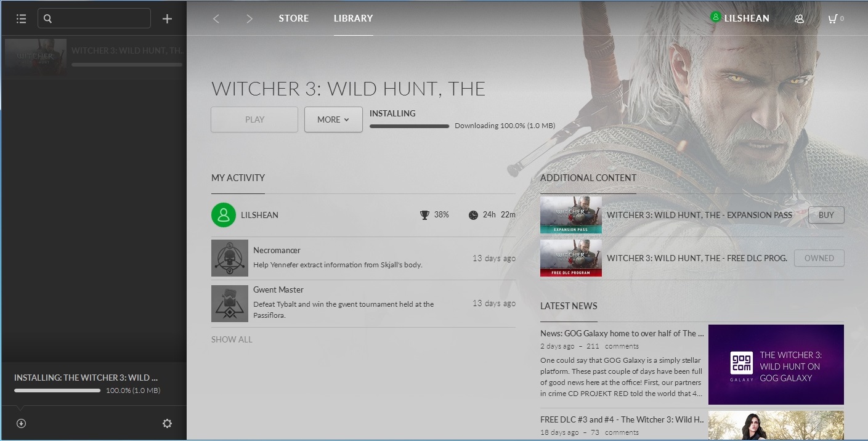This screenshot has width=868, height=441.
Task: Click the 38% achievement percentage
Action: tap(442, 215)
